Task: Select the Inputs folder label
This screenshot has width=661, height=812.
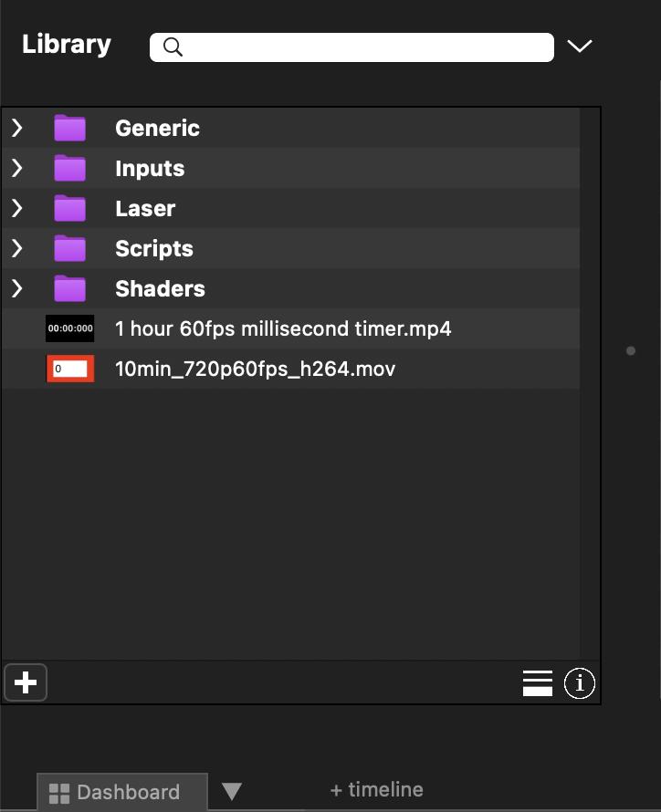Action: 150,169
